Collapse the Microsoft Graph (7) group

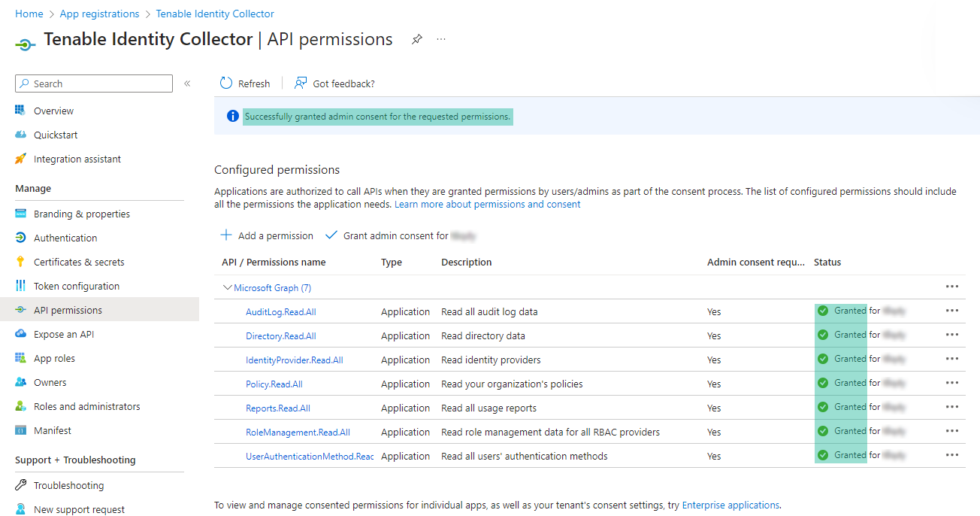pos(228,287)
